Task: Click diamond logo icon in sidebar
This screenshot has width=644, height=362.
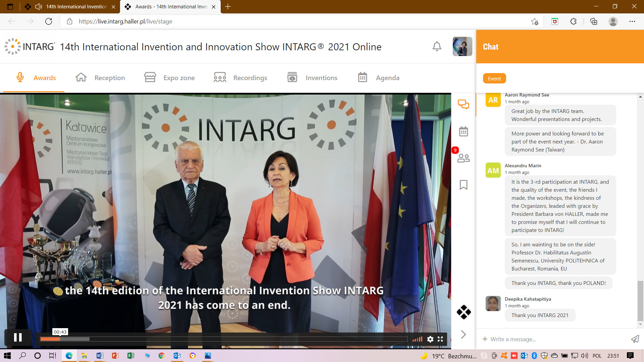Action: click(x=464, y=312)
